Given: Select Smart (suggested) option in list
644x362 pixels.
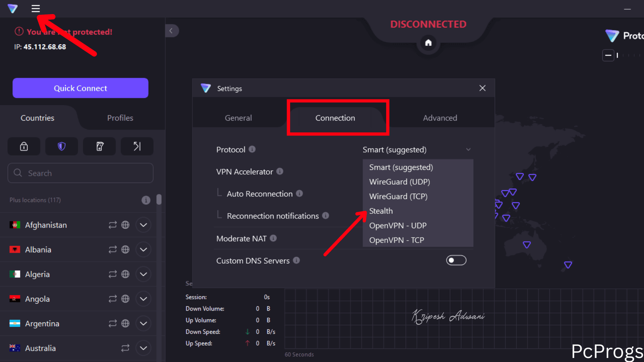Looking at the screenshot, I should pyautogui.click(x=418, y=167).
